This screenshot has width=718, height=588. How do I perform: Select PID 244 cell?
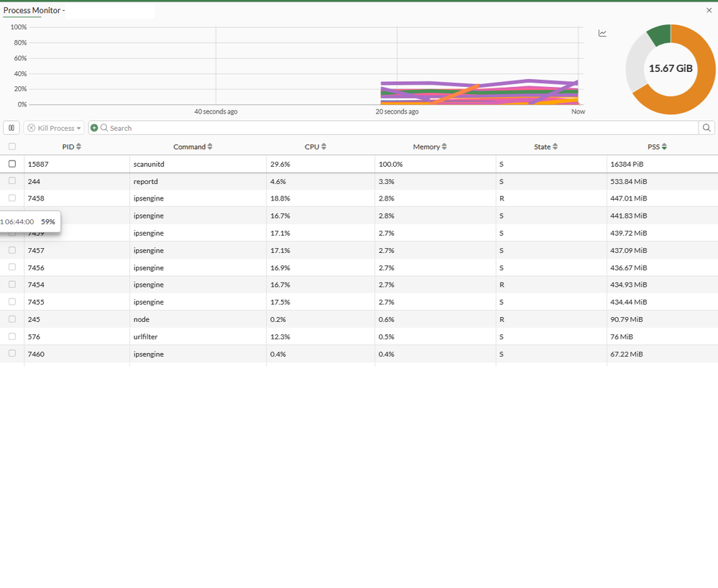point(76,181)
